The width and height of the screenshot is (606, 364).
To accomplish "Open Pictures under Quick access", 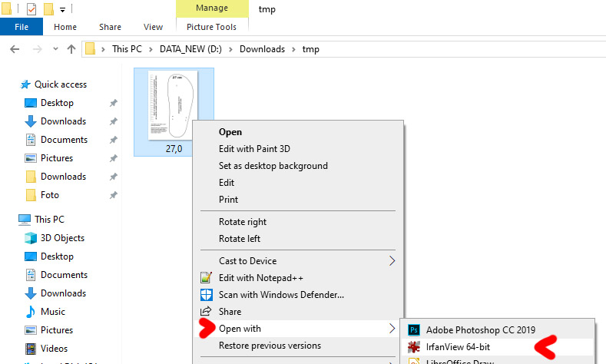I will point(57,158).
